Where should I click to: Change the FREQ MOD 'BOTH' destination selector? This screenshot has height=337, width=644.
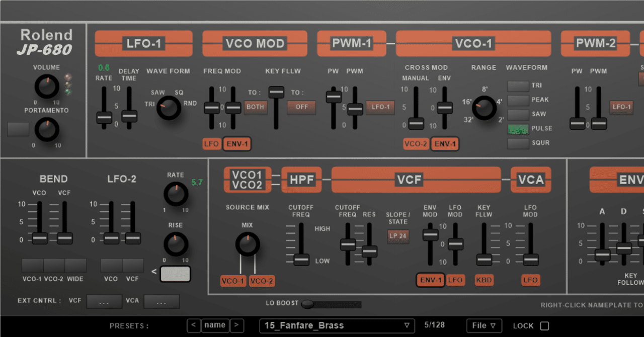(x=256, y=107)
